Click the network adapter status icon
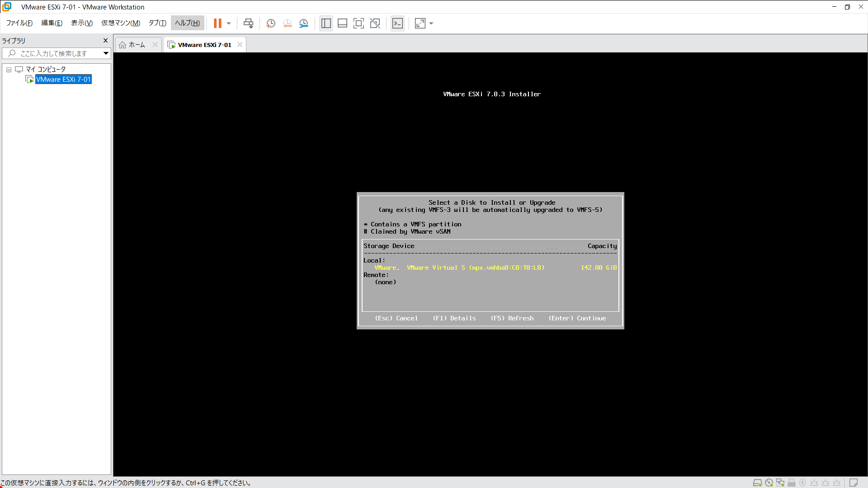868x488 pixels. point(780,483)
